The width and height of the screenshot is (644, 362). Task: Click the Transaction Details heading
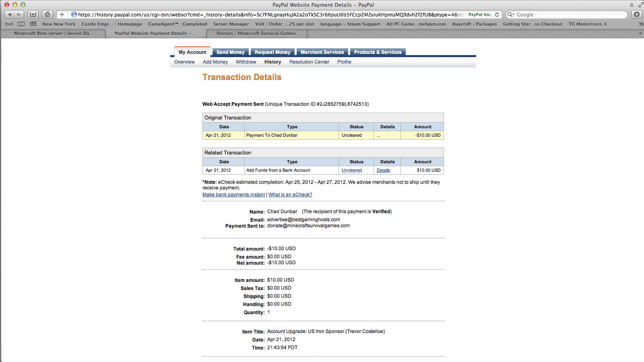click(242, 77)
